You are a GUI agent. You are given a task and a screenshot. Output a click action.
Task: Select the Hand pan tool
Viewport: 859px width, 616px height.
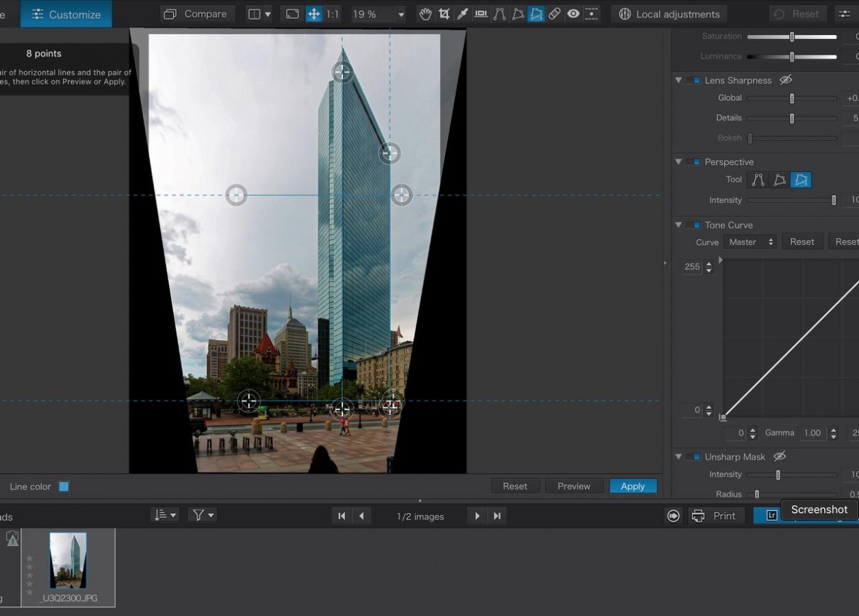coord(425,14)
